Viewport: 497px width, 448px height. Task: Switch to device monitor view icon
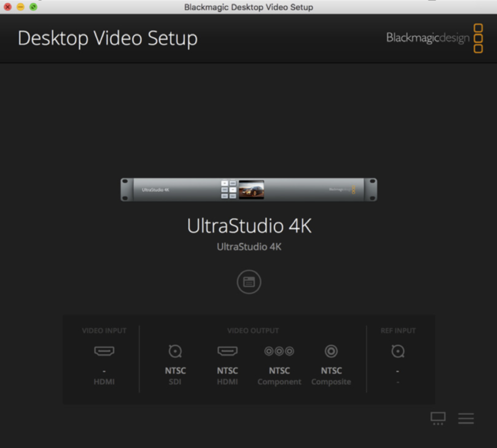(x=438, y=418)
